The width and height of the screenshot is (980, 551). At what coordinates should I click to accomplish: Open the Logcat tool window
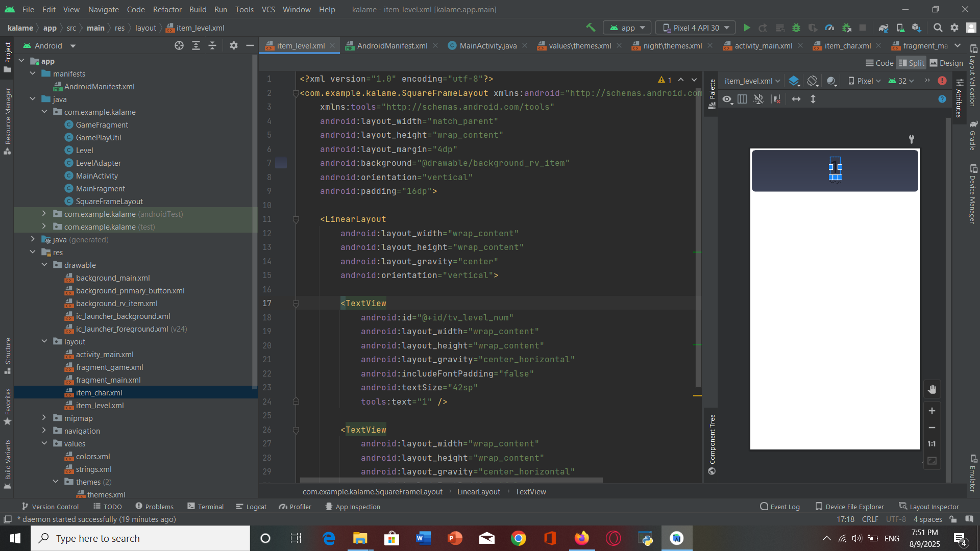click(251, 507)
